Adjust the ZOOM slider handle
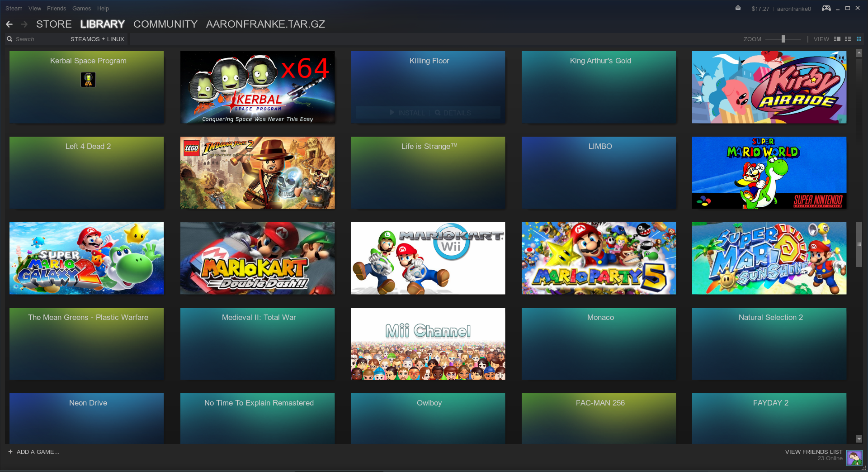 click(x=783, y=39)
